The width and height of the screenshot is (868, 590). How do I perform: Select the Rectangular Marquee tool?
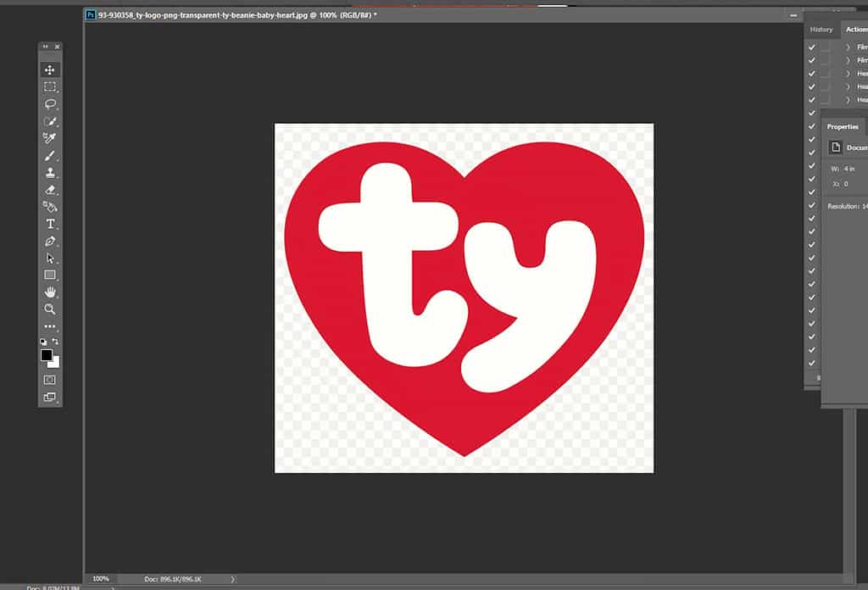click(x=50, y=87)
